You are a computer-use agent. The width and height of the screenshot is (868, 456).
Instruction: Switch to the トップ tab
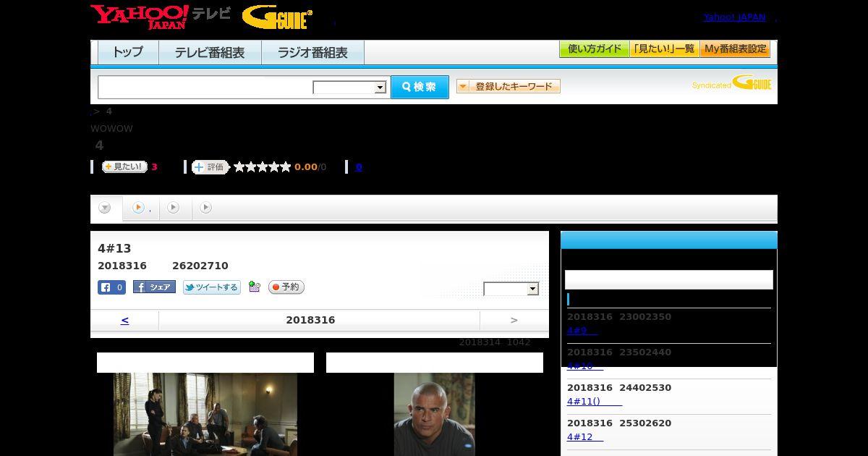point(128,53)
